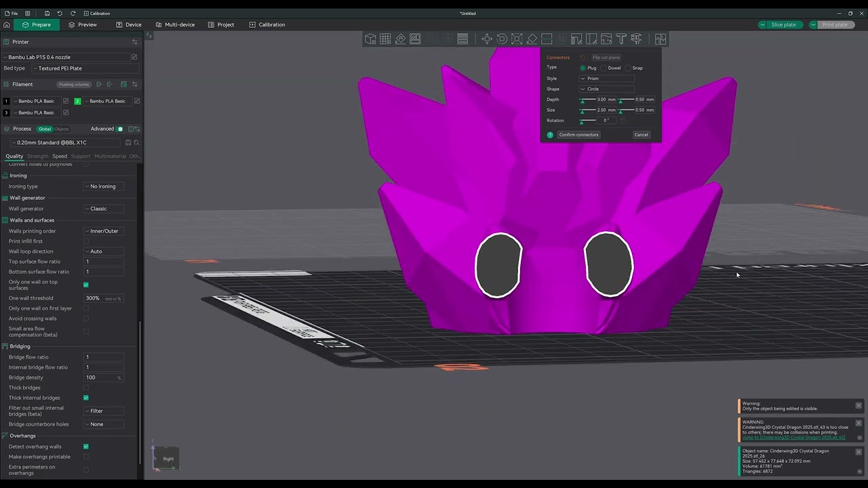Open the Color painting tool
This screenshot has width=868, height=488.
pos(606,39)
